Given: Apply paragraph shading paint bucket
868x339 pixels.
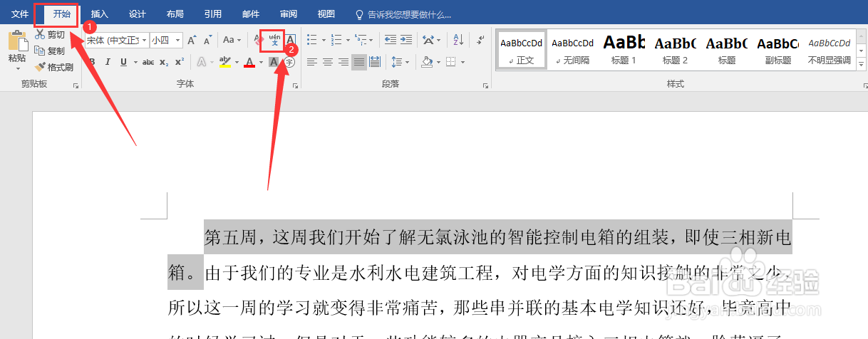Looking at the screenshot, I should click(x=426, y=62).
